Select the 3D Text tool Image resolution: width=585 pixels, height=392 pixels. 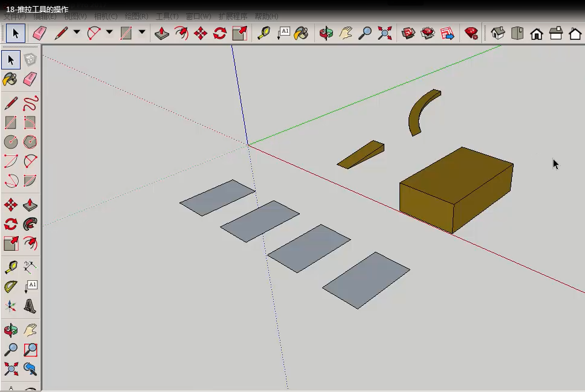point(30,306)
